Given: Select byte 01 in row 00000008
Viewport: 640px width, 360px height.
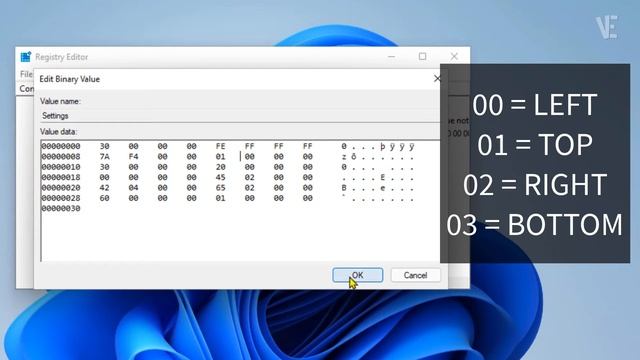Looking at the screenshot, I should 220,157.
